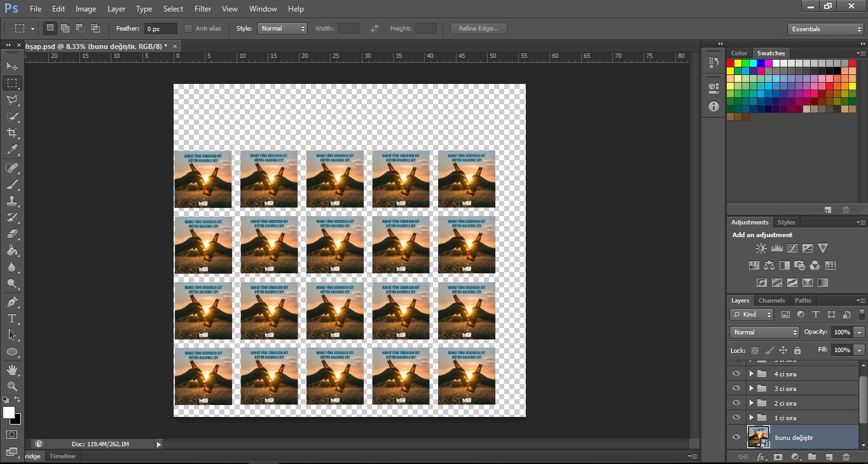The width and height of the screenshot is (868, 464).
Task: Choose the Path Selection tool
Action: click(x=12, y=334)
